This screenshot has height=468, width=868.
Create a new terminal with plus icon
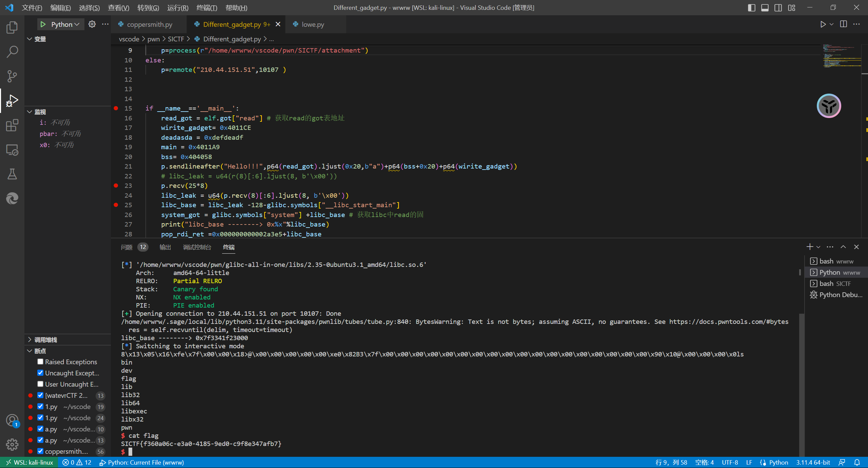pyautogui.click(x=810, y=247)
